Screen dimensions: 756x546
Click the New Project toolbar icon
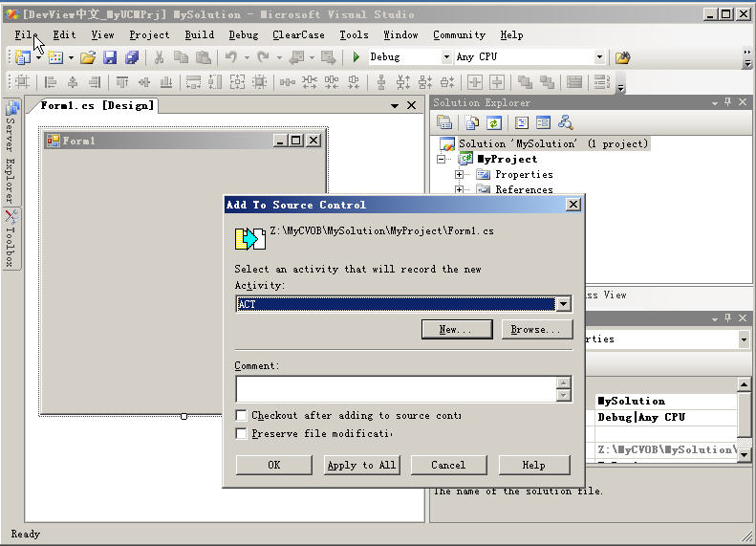tap(22, 57)
